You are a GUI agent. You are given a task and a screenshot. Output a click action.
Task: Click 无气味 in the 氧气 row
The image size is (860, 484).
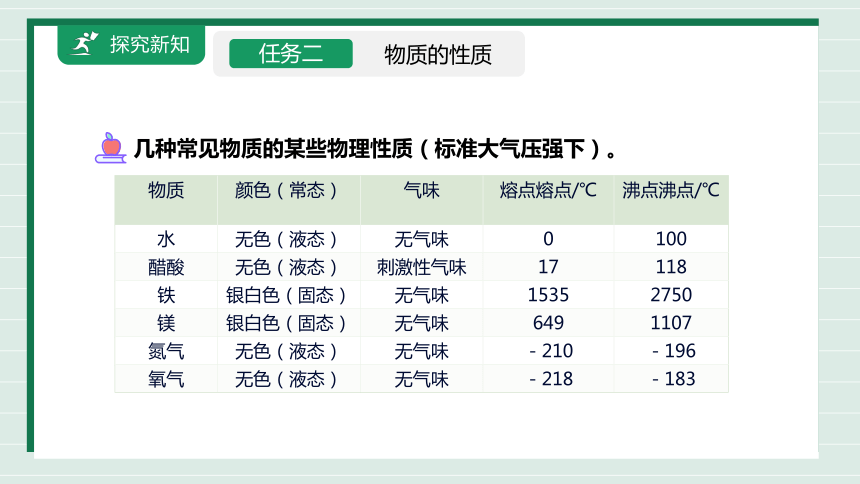pos(421,379)
